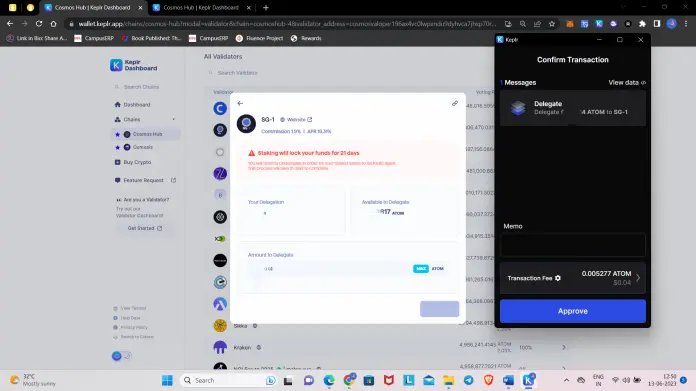Viewport: 696px width, 391px height.
Task: Switch to second Cosmos Hub browser tab
Action: [201, 8]
